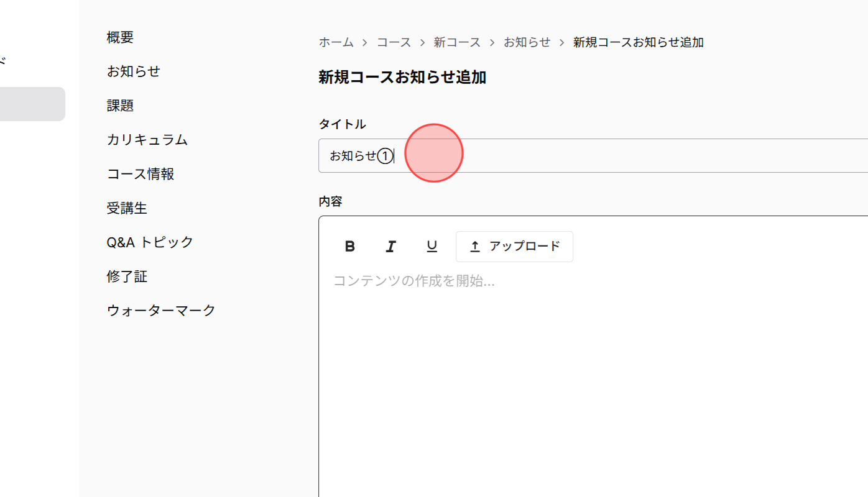The width and height of the screenshot is (868, 497).
Task: Open お知らせ from the sidebar
Action: (134, 71)
